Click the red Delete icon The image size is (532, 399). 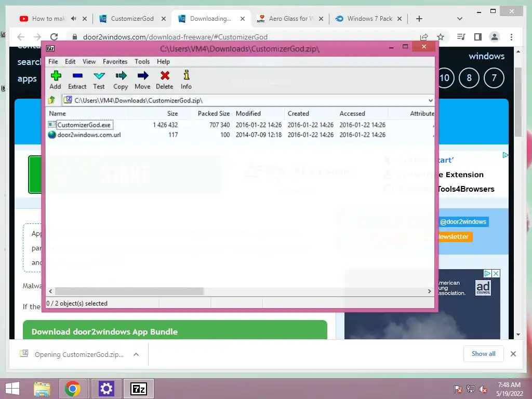coord(165,80)
